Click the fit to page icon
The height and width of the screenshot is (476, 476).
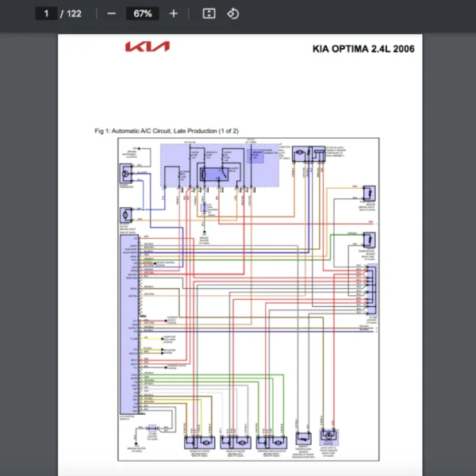coord(209,13)
